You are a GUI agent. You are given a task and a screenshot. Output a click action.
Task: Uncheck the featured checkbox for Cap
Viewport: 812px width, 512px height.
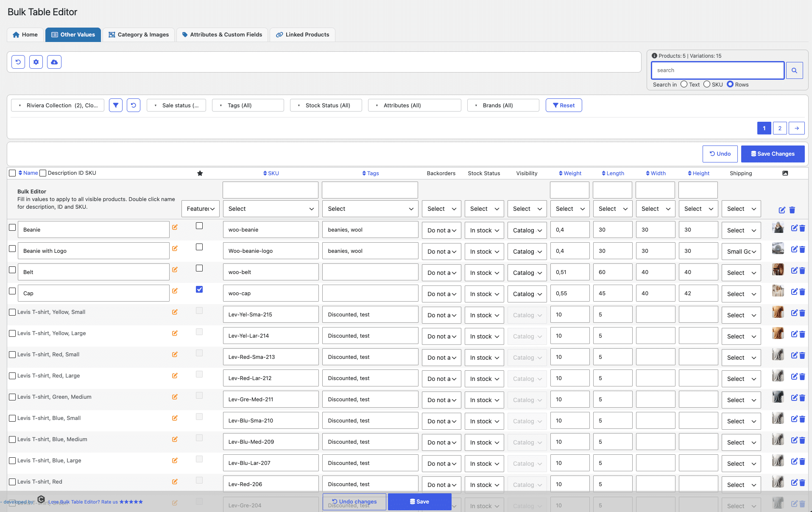[199, 289]
